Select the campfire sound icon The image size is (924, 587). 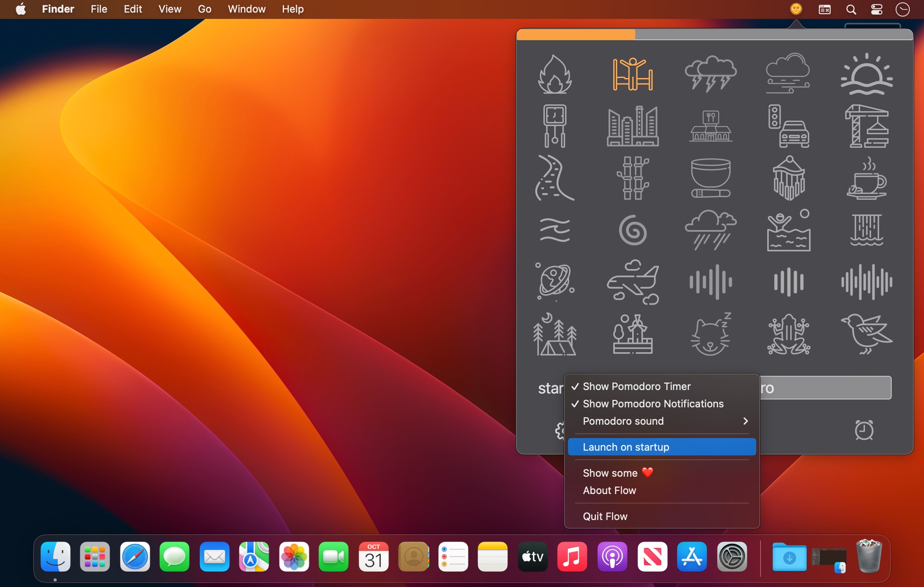555,74
